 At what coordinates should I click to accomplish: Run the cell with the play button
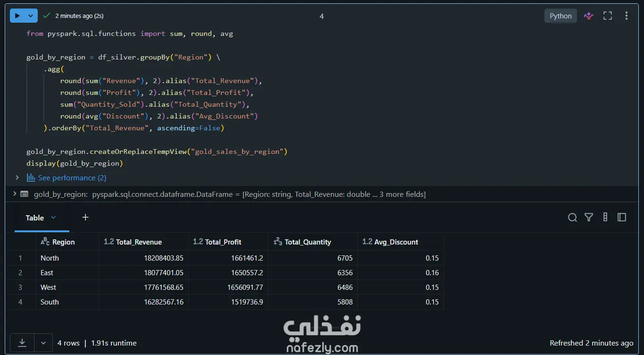tap(17, 16)
